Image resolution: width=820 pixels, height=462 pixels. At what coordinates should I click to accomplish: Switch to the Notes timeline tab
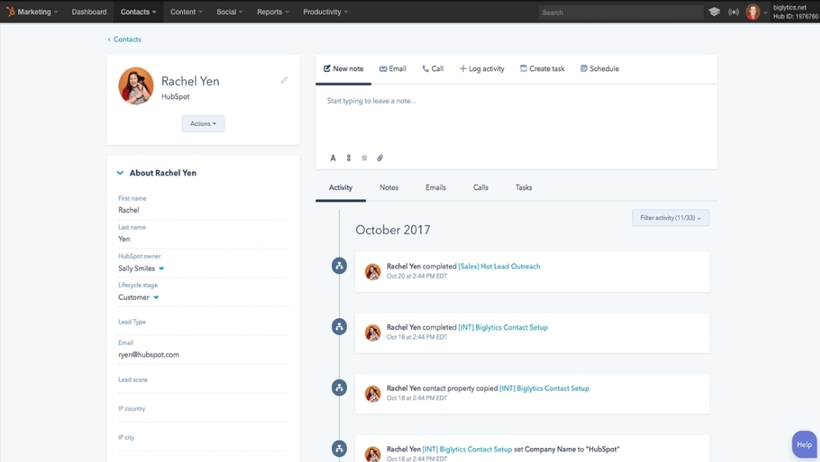tap(389, 187)
